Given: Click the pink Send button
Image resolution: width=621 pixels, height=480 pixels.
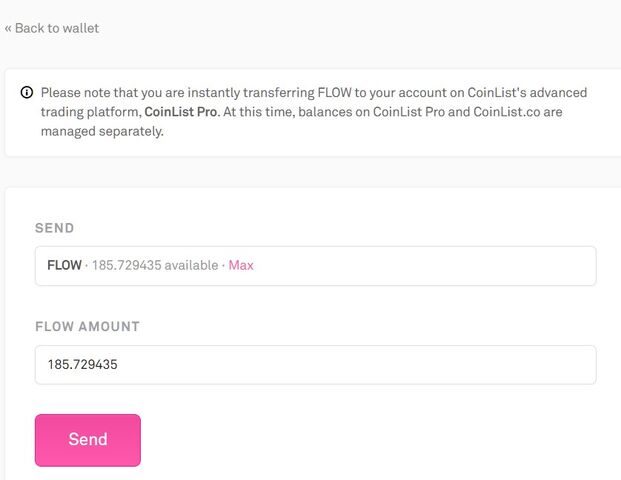Looking at the screenshot, I should 88,440.
